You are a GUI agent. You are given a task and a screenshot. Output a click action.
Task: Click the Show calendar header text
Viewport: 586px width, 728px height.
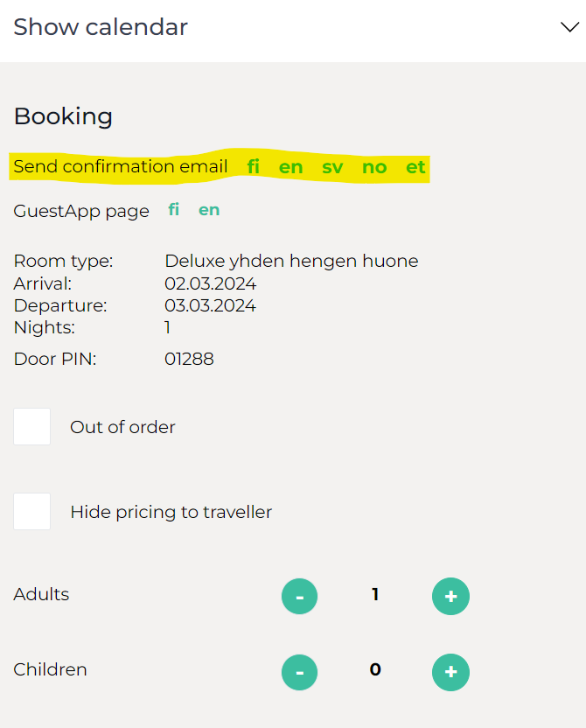click(101, 27)
